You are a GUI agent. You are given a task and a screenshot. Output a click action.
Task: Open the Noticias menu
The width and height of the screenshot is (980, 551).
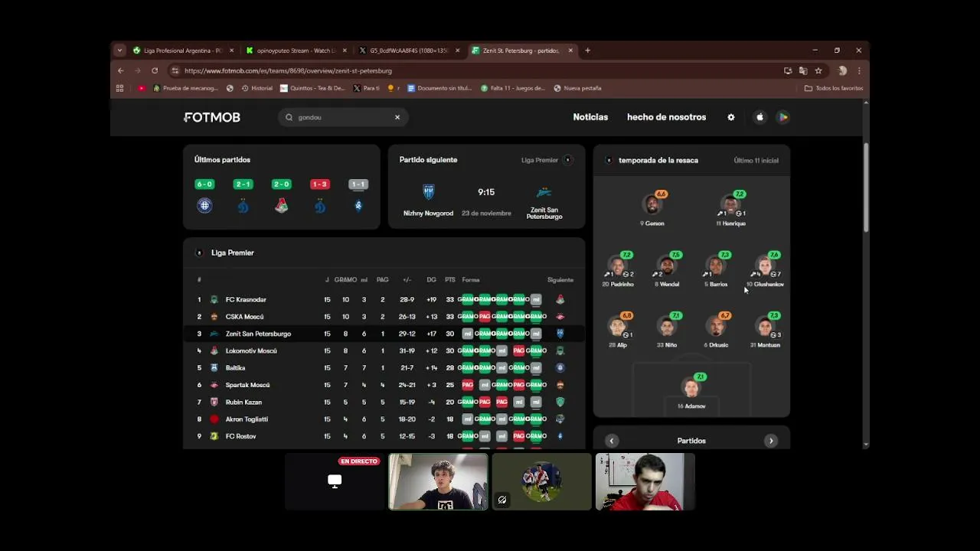(590, 117)
